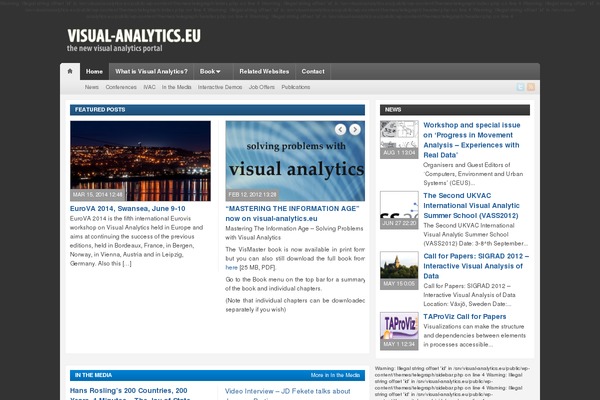Click More in In the Media link

[x=335, y=375]
